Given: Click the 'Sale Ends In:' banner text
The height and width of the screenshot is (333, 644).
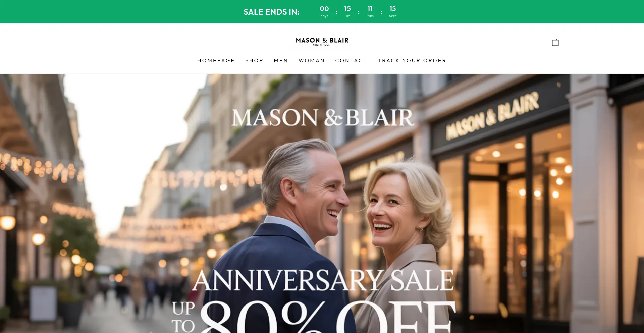Looking at the screenshot, I should 271,12.
